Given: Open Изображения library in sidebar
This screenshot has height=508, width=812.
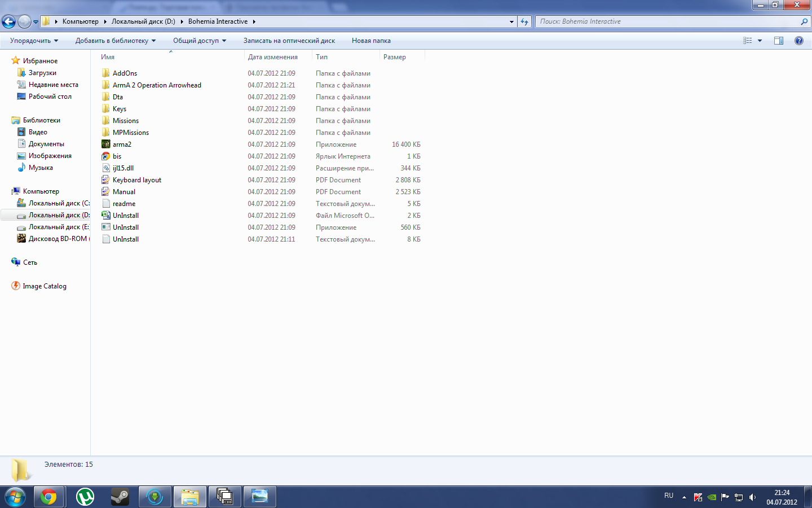Looking at the screenshot, I should point(50,156).
